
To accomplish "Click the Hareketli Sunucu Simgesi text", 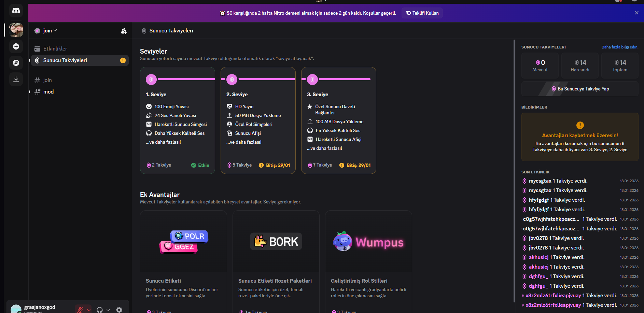I will point(181,124).
